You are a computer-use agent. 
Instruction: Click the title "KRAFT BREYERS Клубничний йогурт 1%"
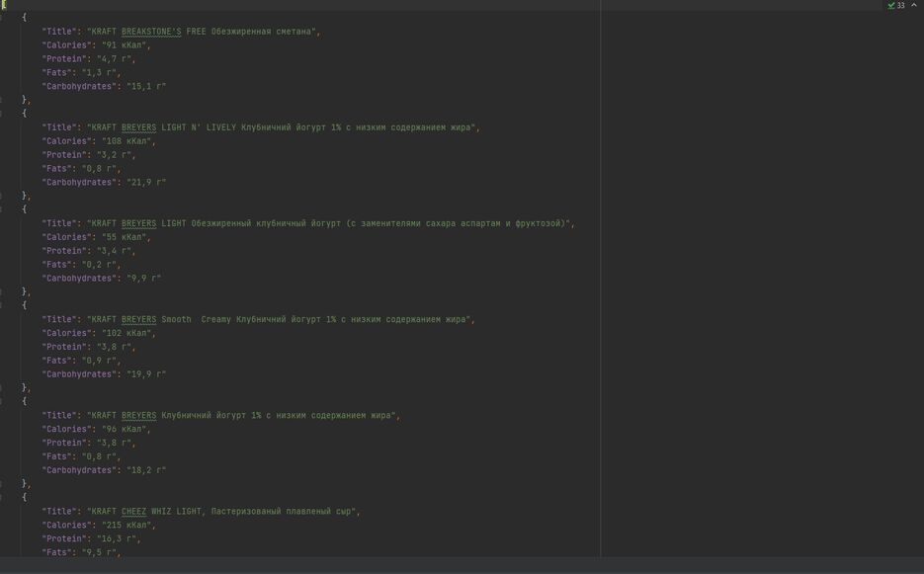[221, 416]
